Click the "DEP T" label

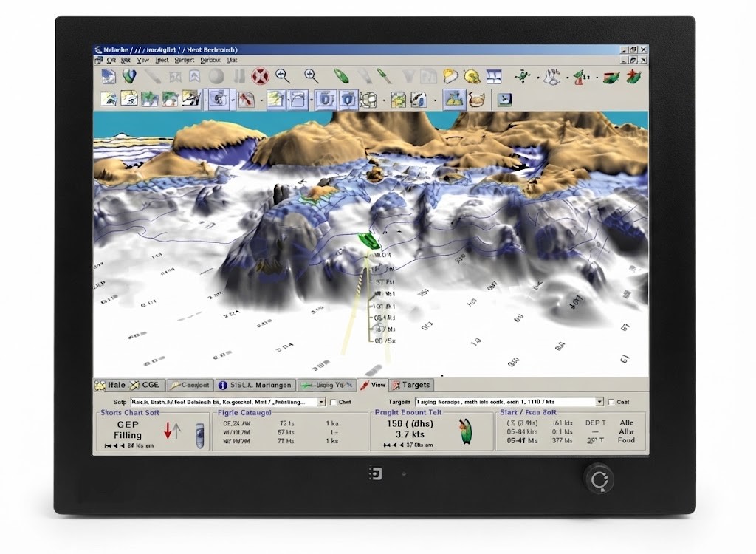tap(596, 423)
